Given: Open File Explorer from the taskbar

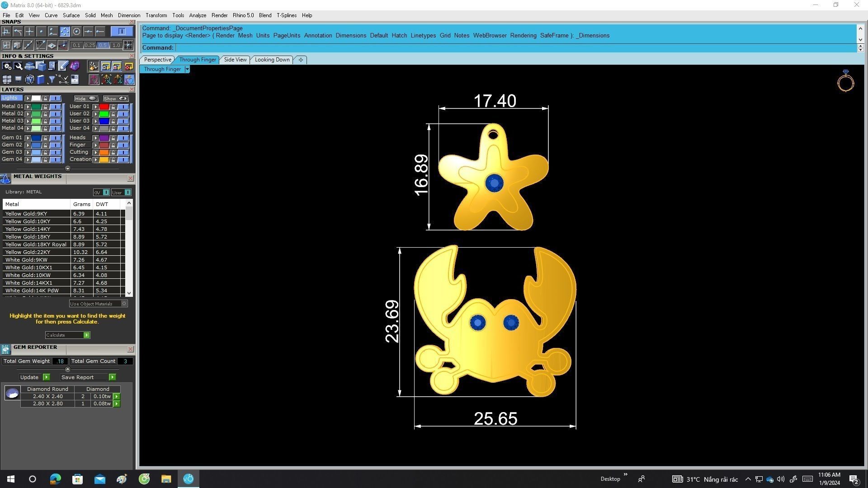Looking at the screenshot, I should point(166,479).
